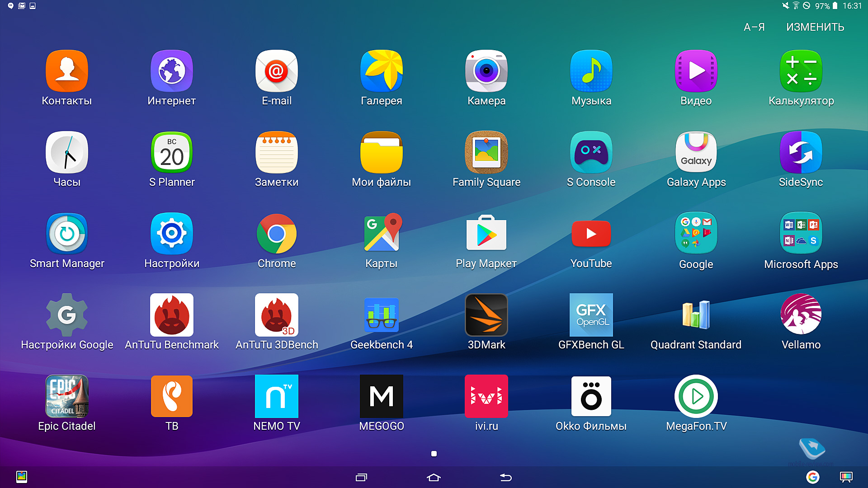Open the Часы clock app
Image resolution: width=868 pixels, height=488 pixels.
tap(67, 153)
